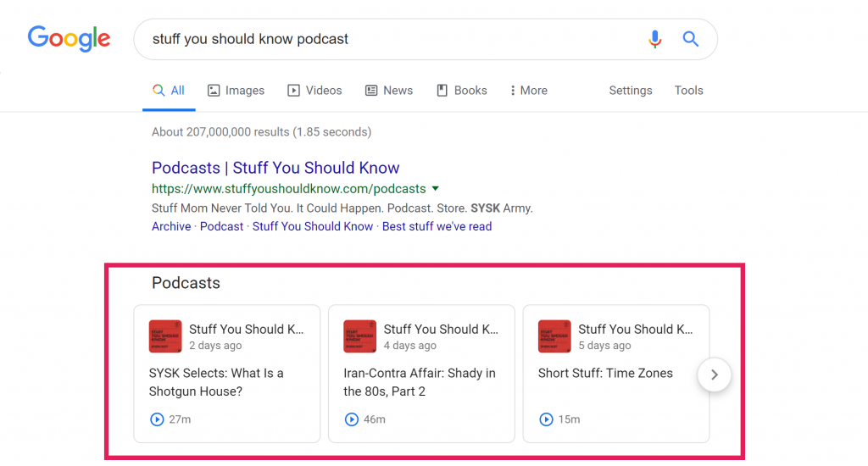Focus the search box containing 'stuff you should know podcast'
Screen dimensions: 868x466
pyautogui.click(x=426, y=39)
